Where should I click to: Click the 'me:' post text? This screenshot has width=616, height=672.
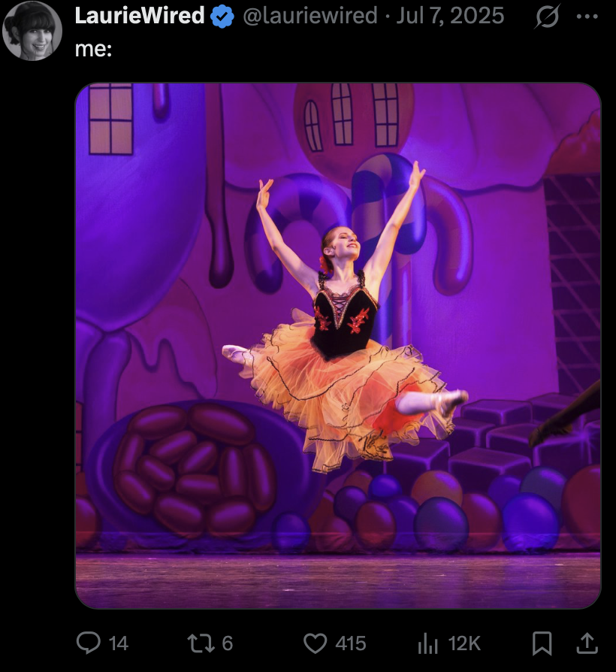coord(93,49)
